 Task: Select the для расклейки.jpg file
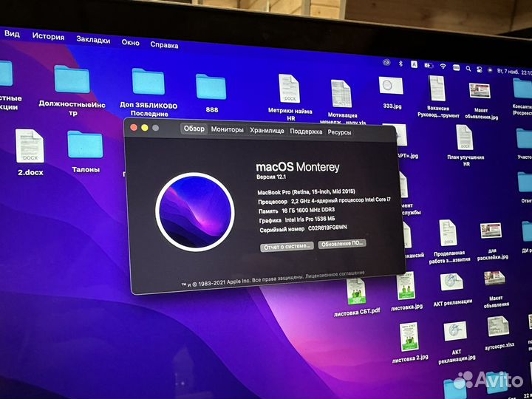click(x=491, y=231)
